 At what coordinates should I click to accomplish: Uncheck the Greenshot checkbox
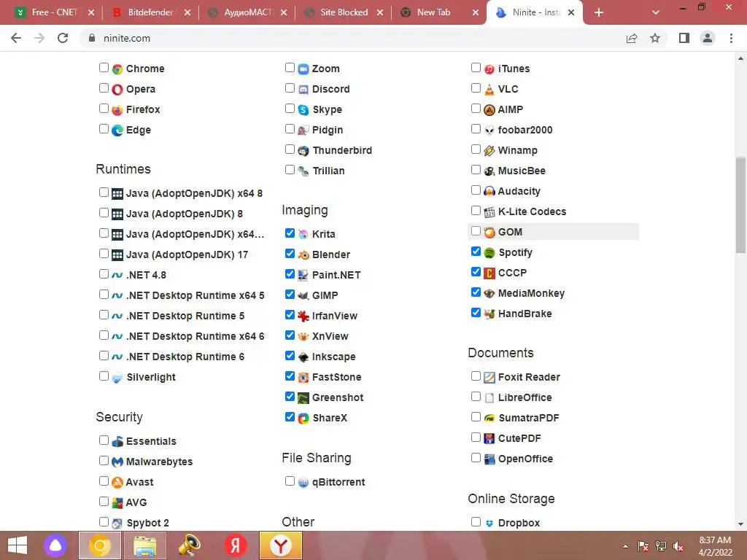click(290, 396)
